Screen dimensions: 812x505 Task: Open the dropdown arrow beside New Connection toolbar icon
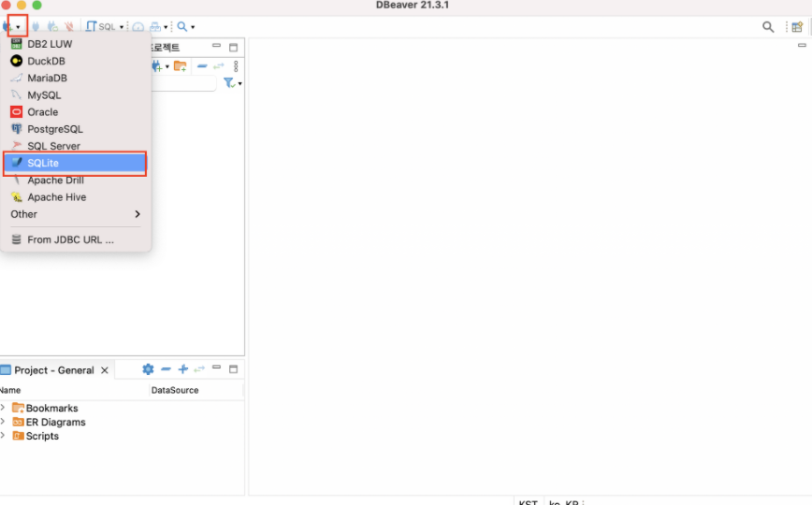[x=18, y=27]
